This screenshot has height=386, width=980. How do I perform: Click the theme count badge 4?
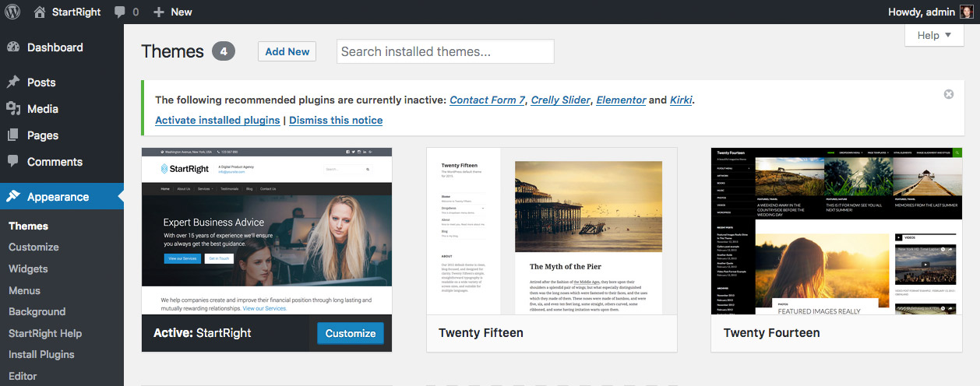(x=224, y=51)
